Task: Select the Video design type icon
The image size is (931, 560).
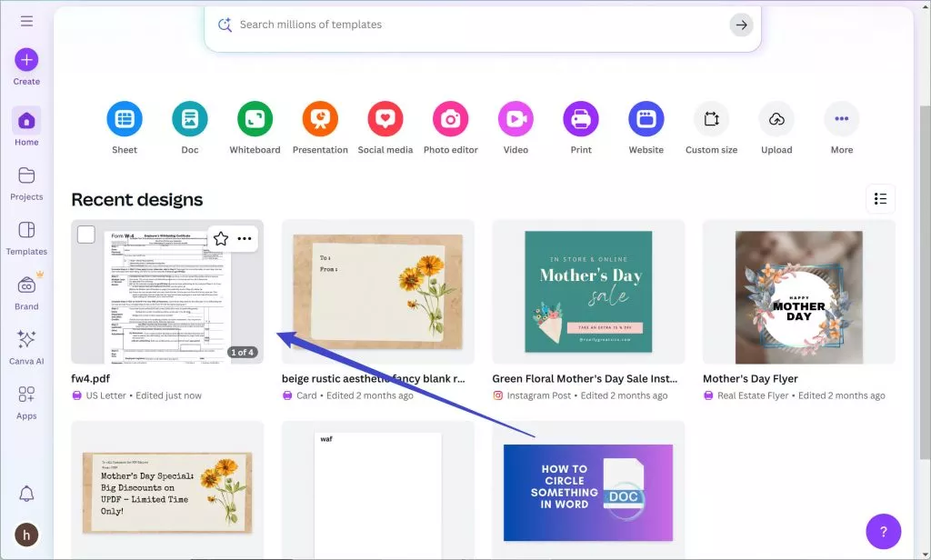Action: pyautogui.click(x=516, y=118)
